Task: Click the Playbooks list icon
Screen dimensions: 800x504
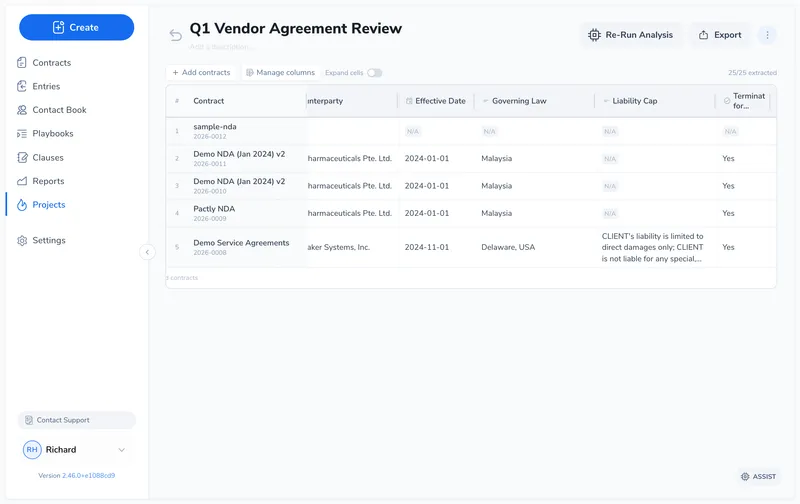Action: point(21,134)
